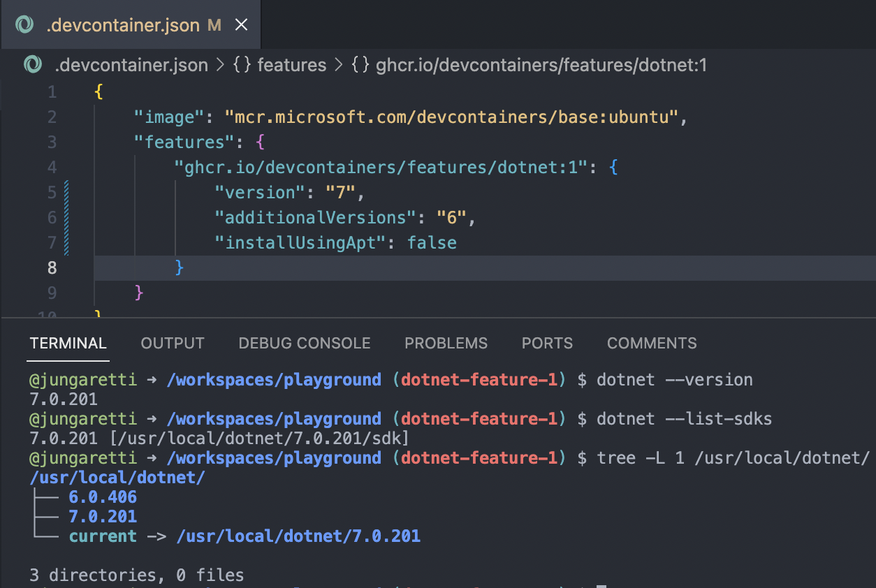
Task: Click the closing brace on line 9
Action: pos(138,293)
